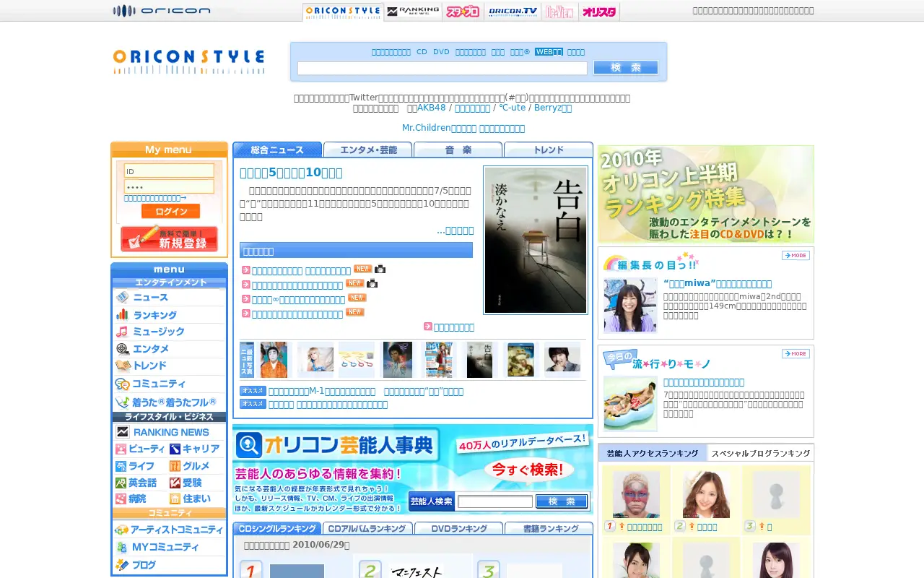Click the AKB48 link

click(431, 108)
